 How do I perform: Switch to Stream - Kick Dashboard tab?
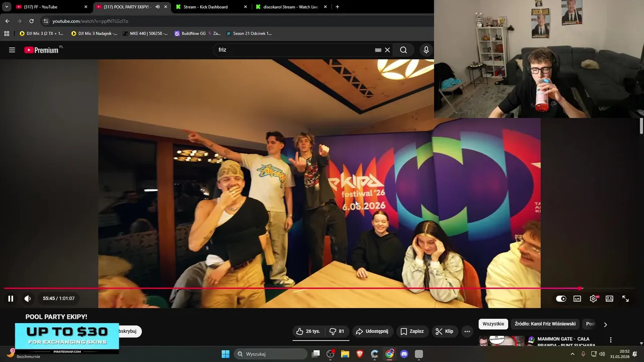click(x=211, y=7)
